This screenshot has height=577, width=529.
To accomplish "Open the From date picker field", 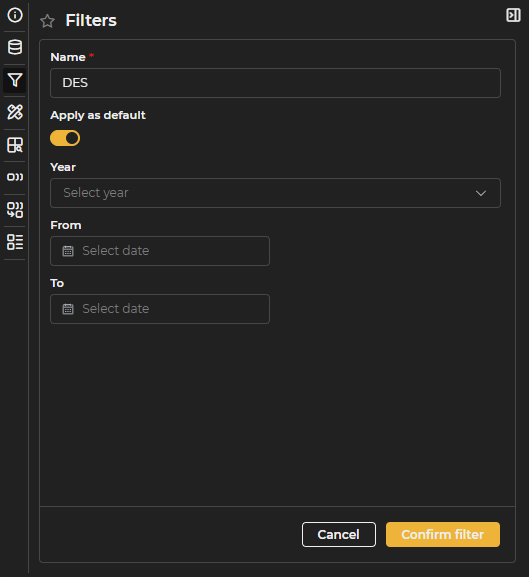I will [x=160, y=251].
